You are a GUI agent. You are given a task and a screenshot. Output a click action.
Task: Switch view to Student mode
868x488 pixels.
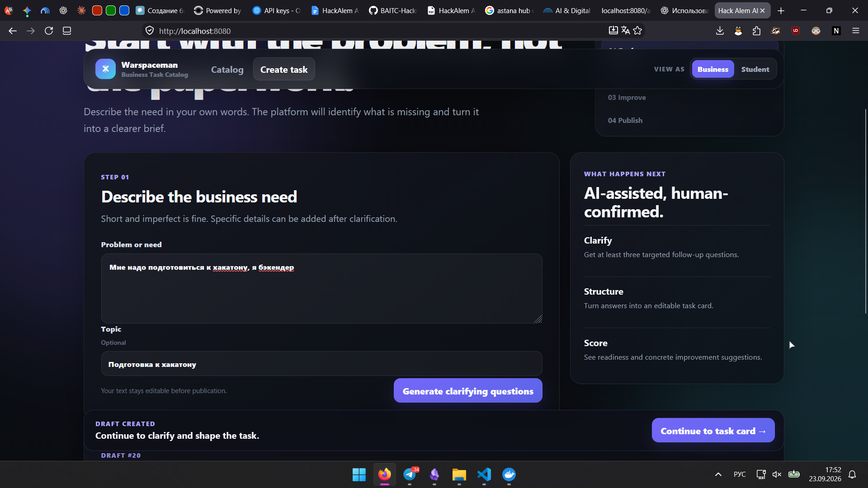[x=755, y=69]
